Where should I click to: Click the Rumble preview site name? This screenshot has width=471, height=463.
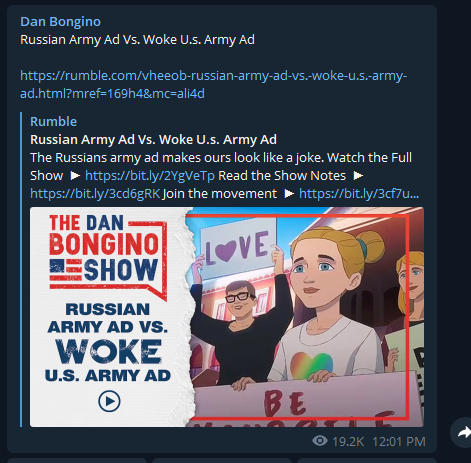53,121
